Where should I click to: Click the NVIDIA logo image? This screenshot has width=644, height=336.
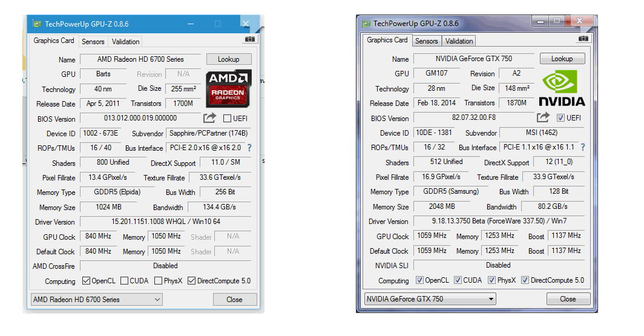[562, 88]
